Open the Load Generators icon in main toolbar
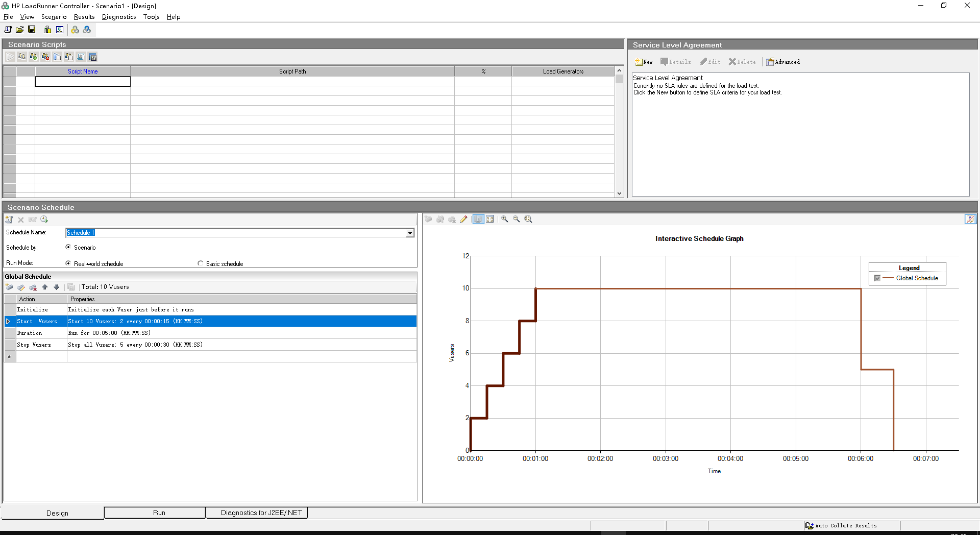980x535 pixels. pyautogui.click(x=47, y=30)
